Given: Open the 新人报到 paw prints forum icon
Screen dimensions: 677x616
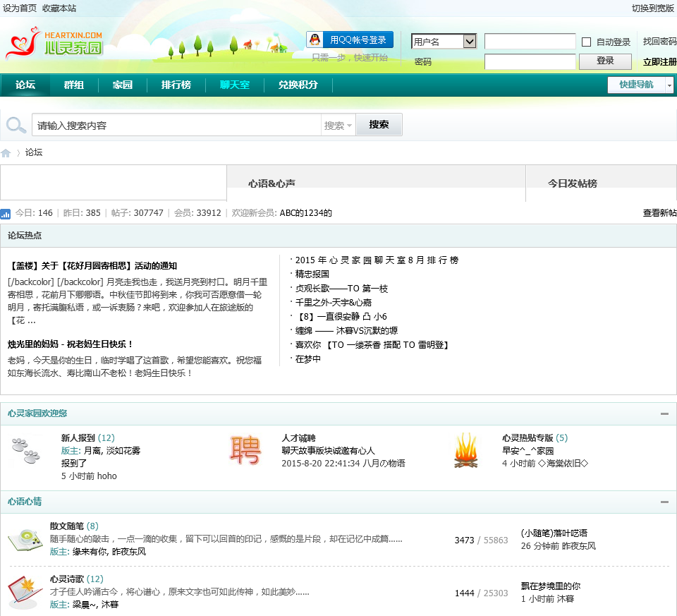Looking at the screenshot, I should tap(26, 451).
